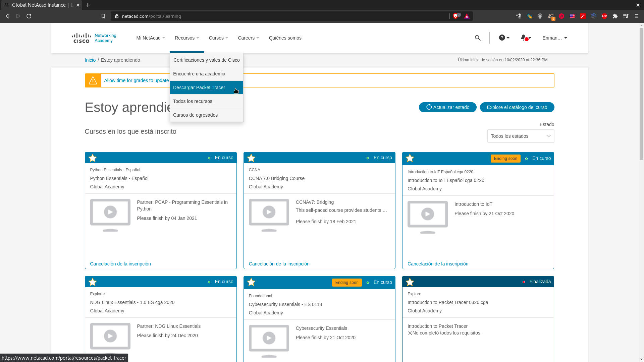Go back using browser back arrow

(x=7, y=16)
